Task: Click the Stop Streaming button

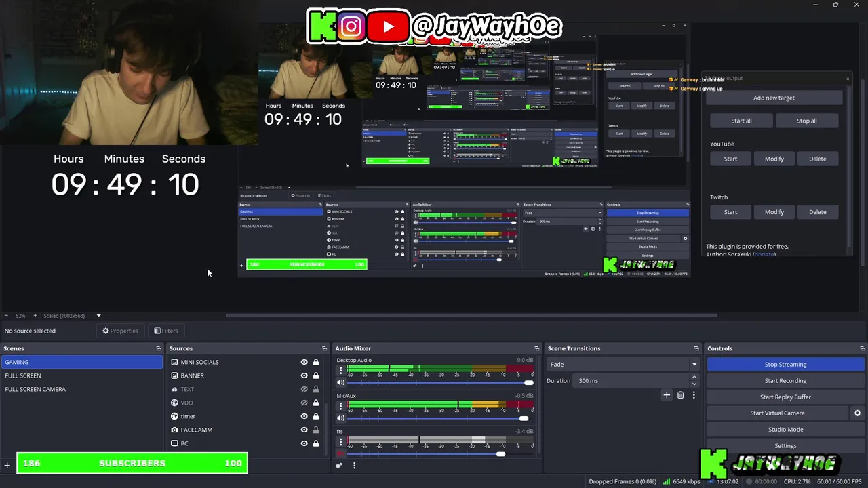Action: click(x=785, y=364)
